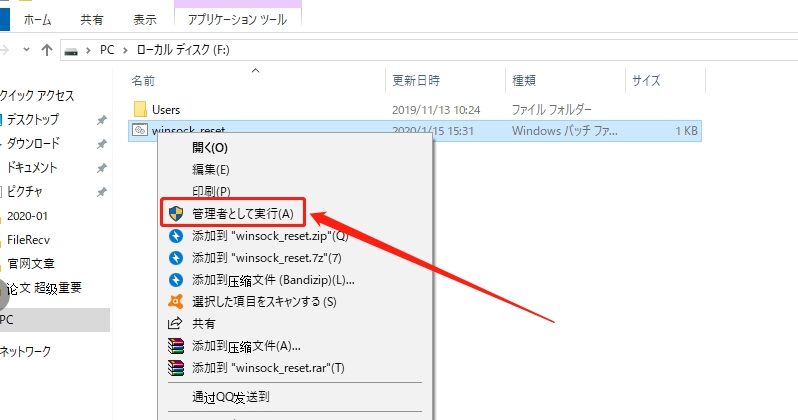Click the Bandizip icon for winsock_reset.zip
The width and height of the screenshot is (798, 420).
tap(176, 236)
